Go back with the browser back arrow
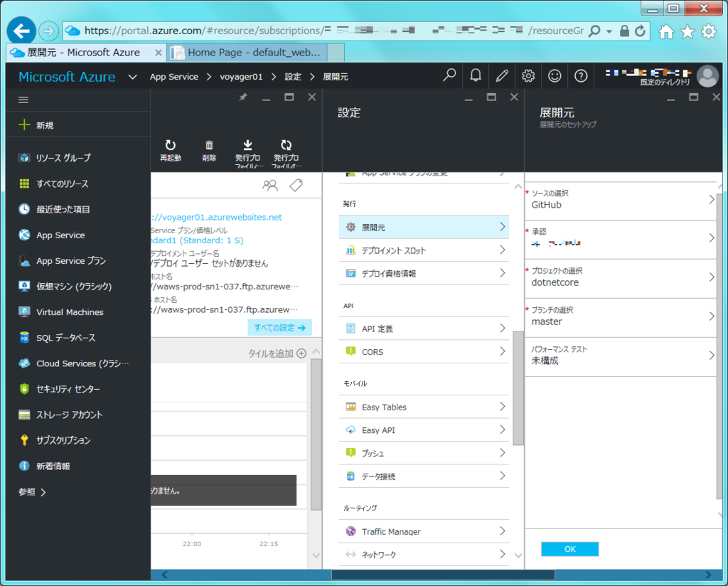Viewport: 728px width, 586px height. click(x=21, y=31)
